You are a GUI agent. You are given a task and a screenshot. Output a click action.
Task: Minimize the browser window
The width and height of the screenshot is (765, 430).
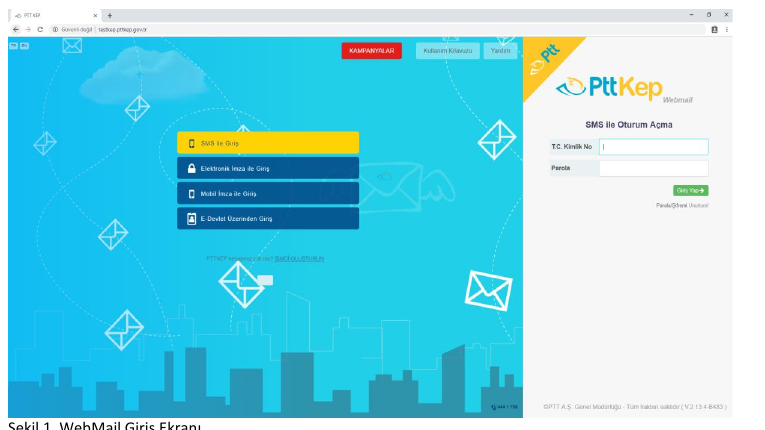(x=691, y=15)
